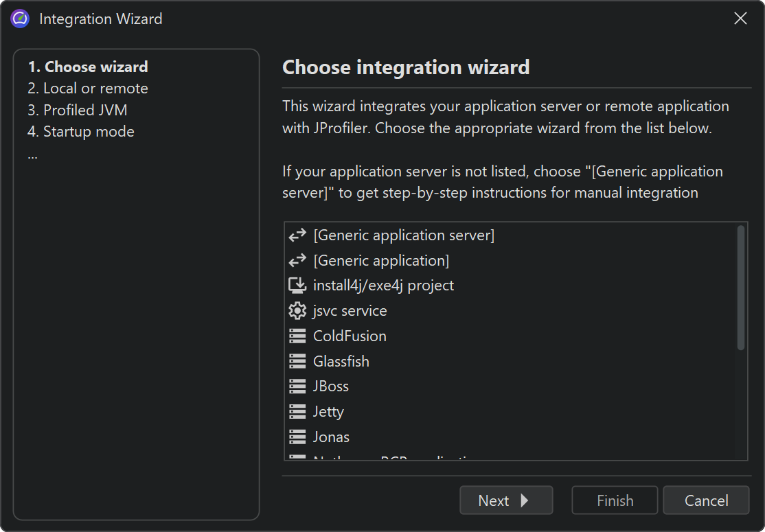
Task: Click the generic application server arrows icon
Action: 297,235
